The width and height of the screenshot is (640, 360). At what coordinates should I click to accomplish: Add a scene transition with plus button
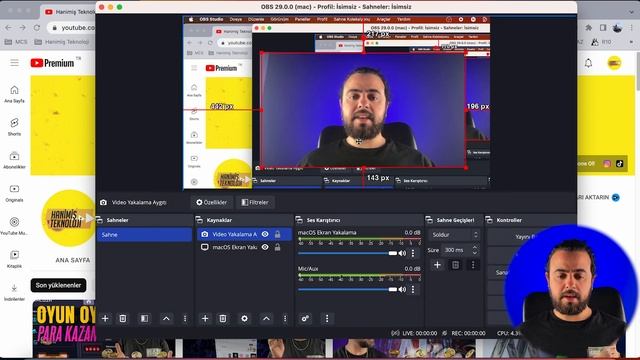point(437,265)
